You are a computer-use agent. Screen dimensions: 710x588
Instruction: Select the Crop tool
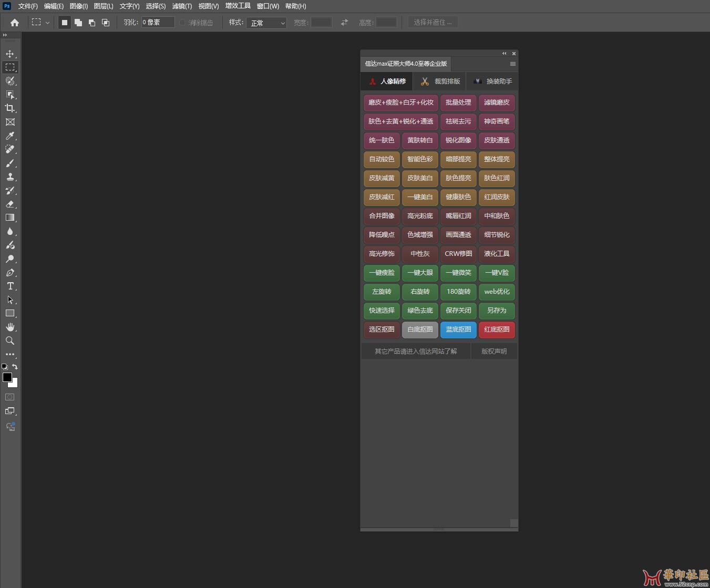[10, 108]
